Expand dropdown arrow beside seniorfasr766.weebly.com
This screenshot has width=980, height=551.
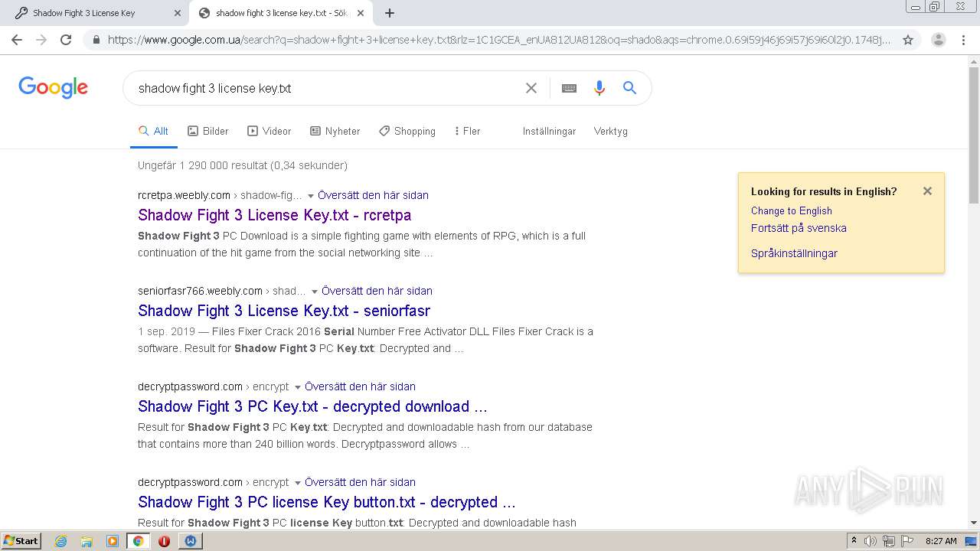point(315,292)
